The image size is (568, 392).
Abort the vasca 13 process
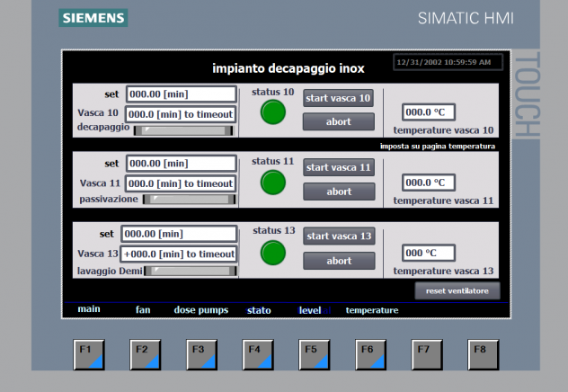339,261
